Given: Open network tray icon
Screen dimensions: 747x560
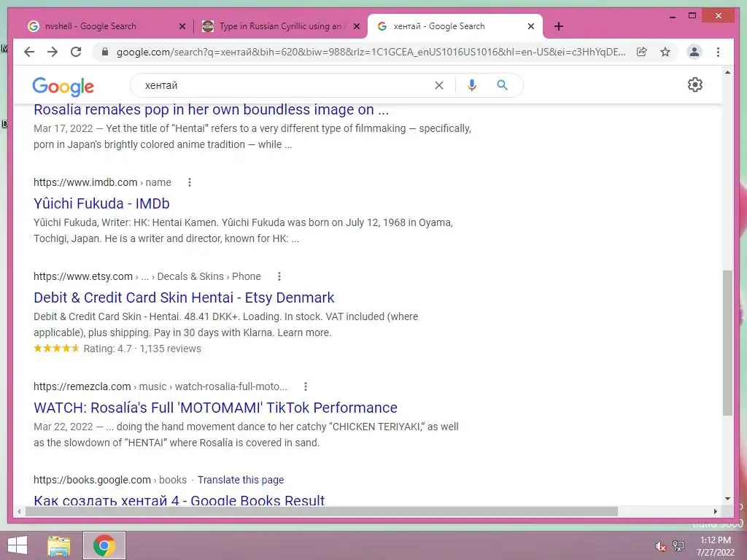Looking at the screenshot, I should coord(678,545).
